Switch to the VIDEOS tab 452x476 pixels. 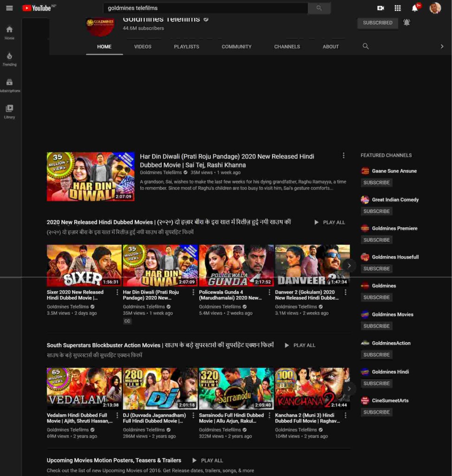[143, 46]
